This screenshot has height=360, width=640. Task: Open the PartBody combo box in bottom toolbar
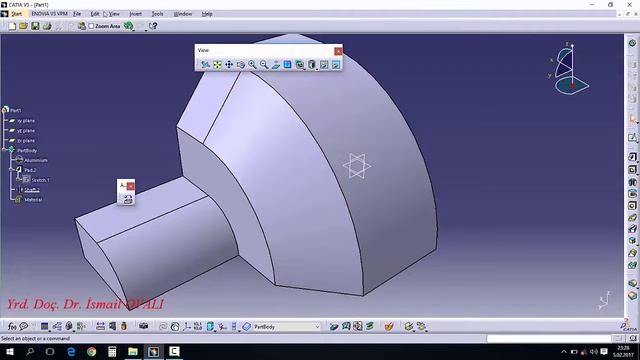pyautogui.click(x=286, y=327)
